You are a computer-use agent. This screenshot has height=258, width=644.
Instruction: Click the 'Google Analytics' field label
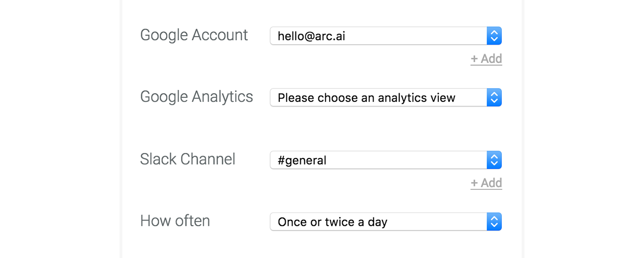pyautogui.click(x=196, y=97)
